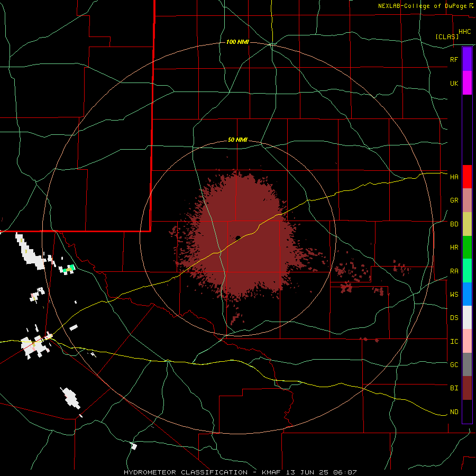
Task: Click the 'BI' legend label
Action: coord(454,388)
